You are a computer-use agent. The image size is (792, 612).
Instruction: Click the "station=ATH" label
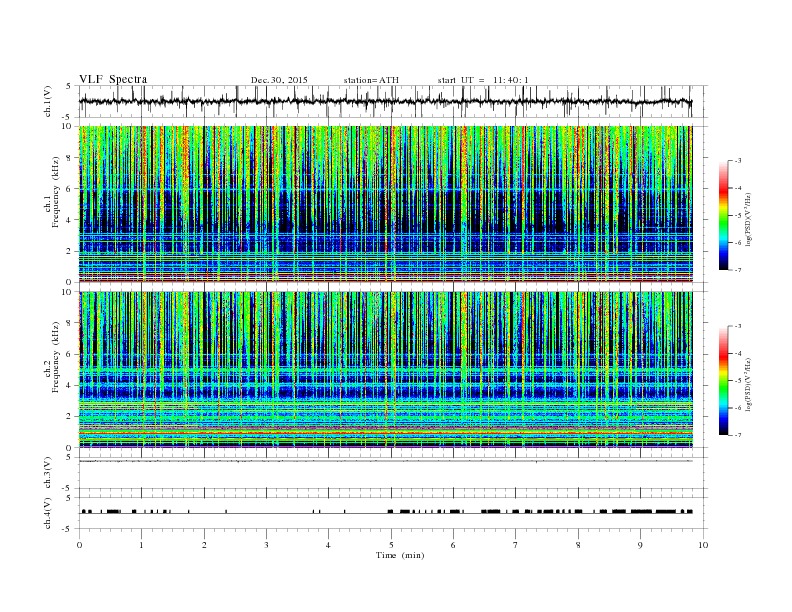click(x=371, y=80)
